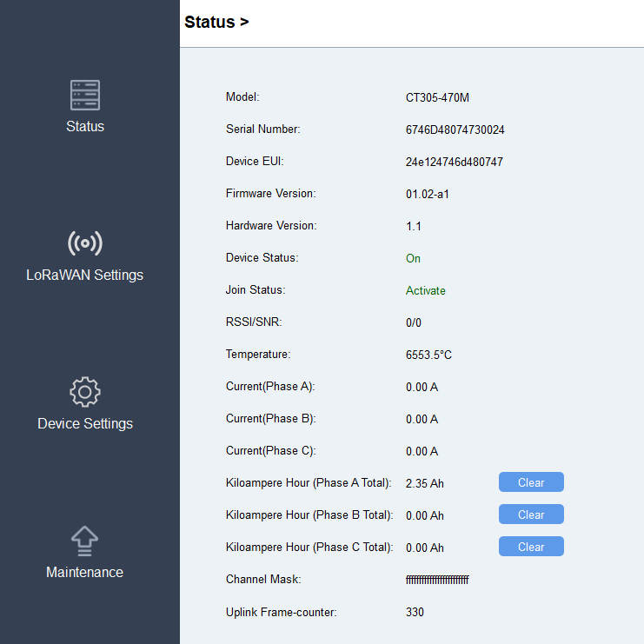Select the LoRaWAN Settings sidebar label
This screenshot has height=644, width=644.
click(85, 276)
